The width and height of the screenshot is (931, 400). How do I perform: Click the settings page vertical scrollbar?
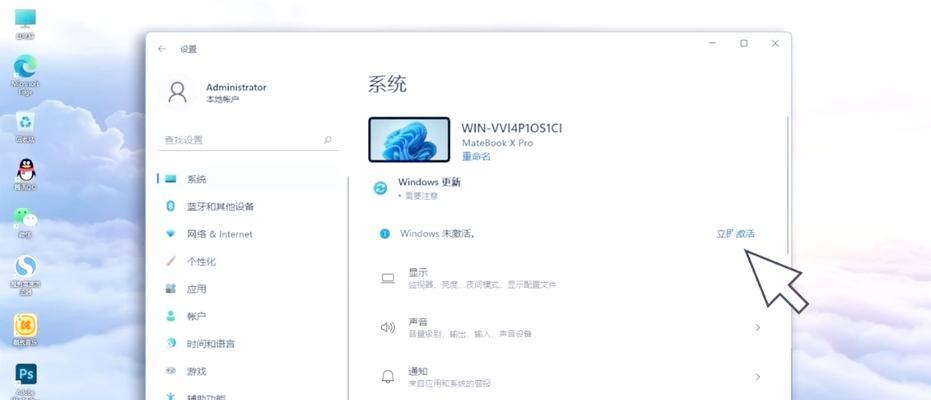tap(788, 185)
